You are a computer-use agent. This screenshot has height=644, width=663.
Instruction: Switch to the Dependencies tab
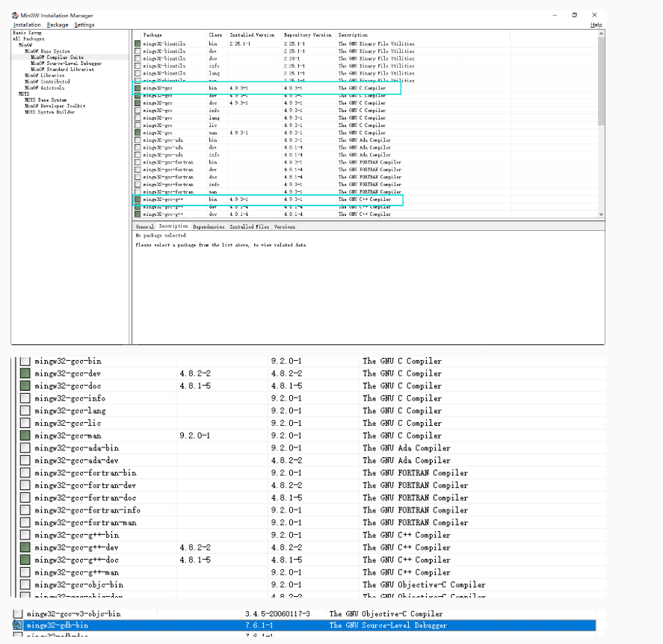click(209, 226)
